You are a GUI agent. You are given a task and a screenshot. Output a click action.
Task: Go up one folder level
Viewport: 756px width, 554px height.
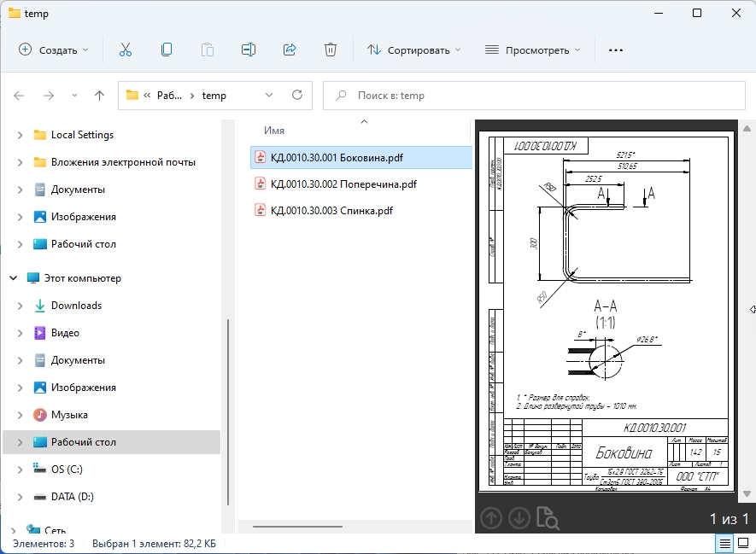(99, 96)
